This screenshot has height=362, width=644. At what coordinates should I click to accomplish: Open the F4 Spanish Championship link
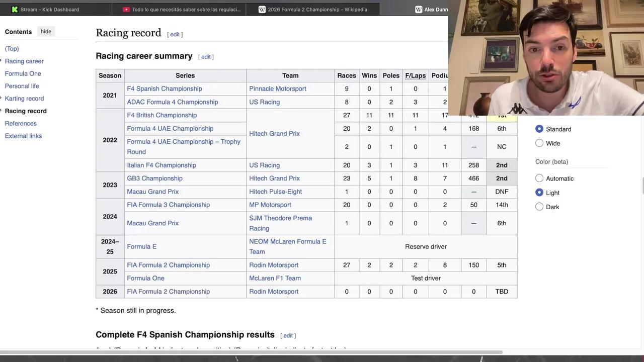pyautogui.click(x=165, y=88)
